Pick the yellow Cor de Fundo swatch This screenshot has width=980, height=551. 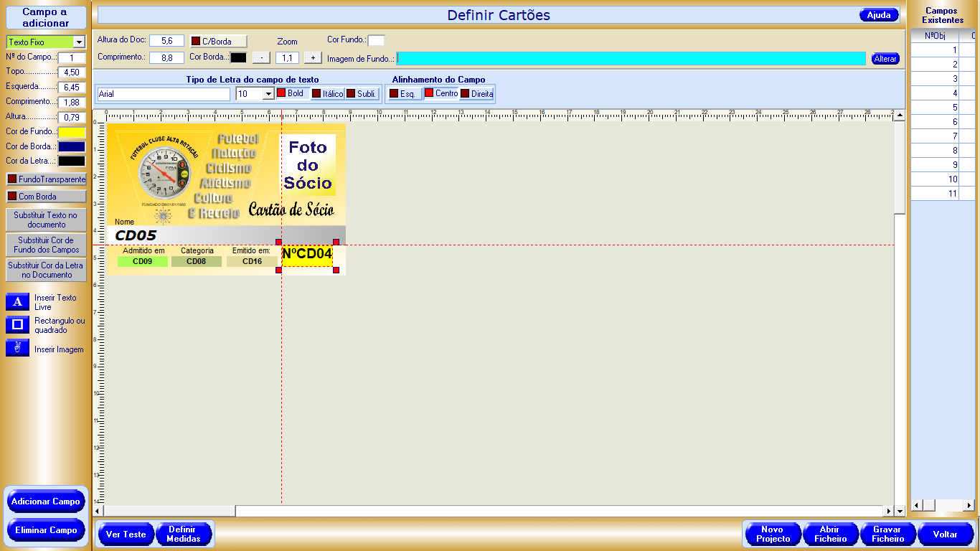tap(72, 132)
